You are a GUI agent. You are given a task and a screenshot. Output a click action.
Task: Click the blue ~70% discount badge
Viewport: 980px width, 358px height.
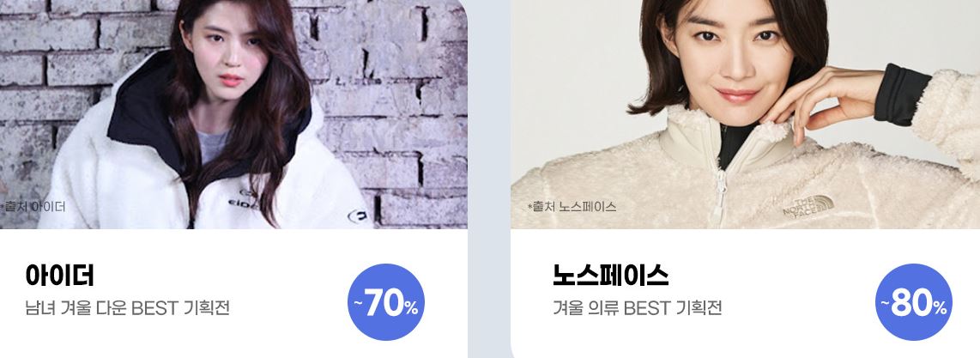(385, 302)
